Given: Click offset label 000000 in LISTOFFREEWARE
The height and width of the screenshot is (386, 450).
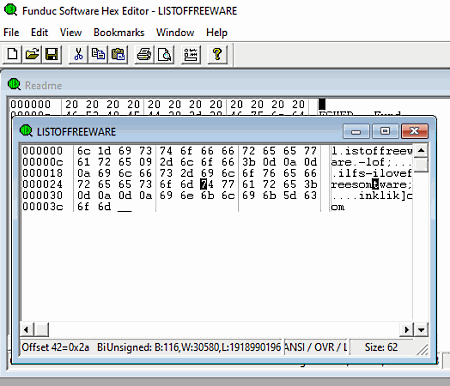Looking at the screenshot, I should click(x=42, y=151).
